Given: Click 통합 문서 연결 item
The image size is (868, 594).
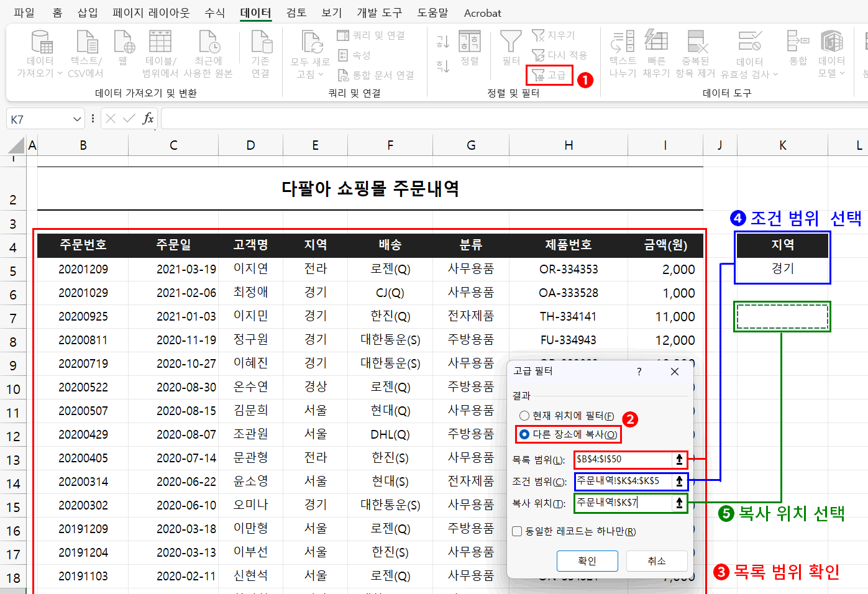Looking at the screenshot, I should coord(376,75).
